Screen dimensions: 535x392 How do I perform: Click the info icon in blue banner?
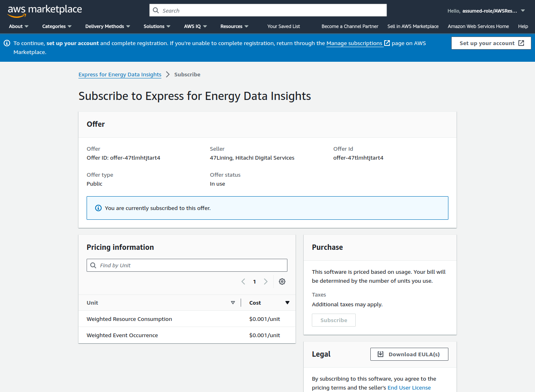point(7,43)
